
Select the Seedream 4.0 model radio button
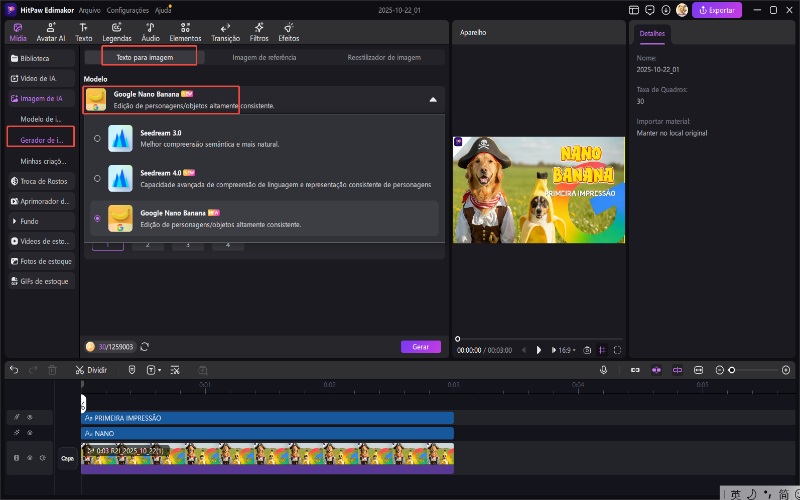tap(97, 179)
